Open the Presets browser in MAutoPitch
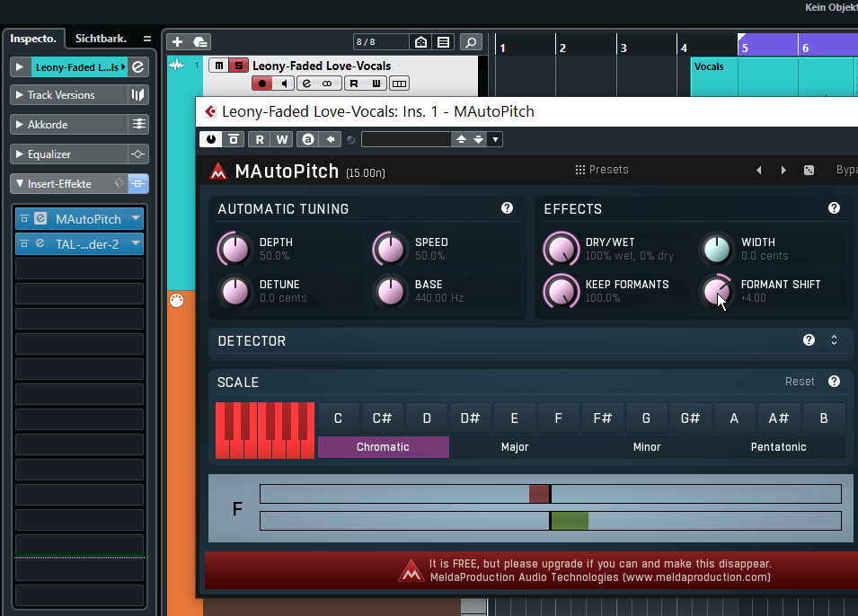 click(601, 170)
